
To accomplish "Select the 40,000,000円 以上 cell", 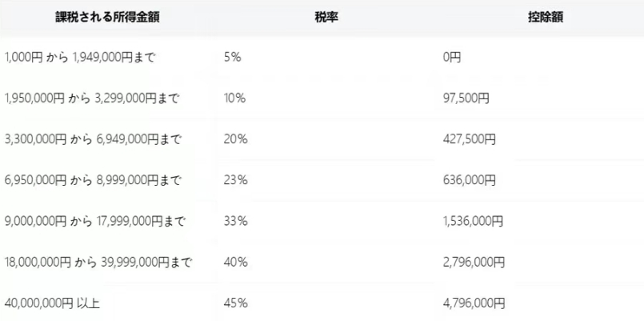I will pos(52,303).
